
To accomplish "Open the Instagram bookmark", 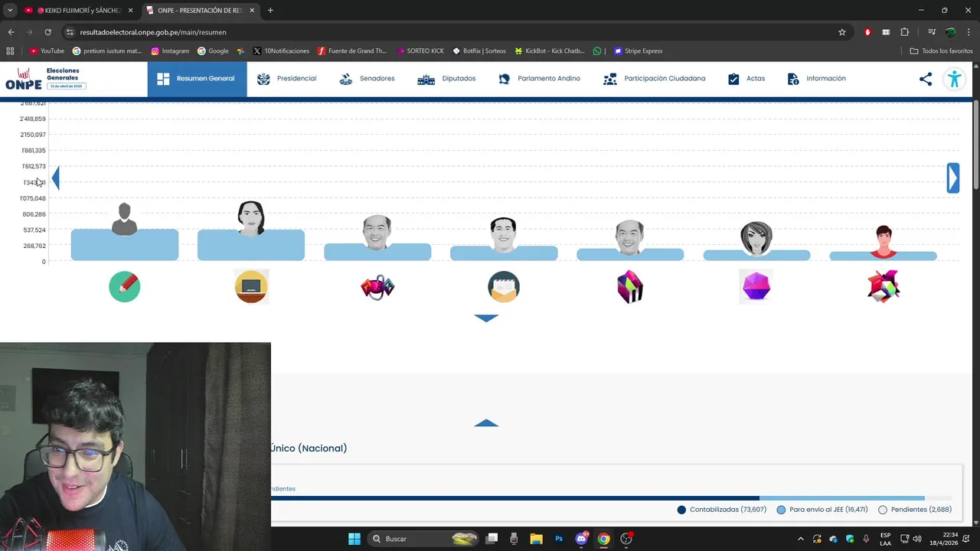I will (170, 51).
